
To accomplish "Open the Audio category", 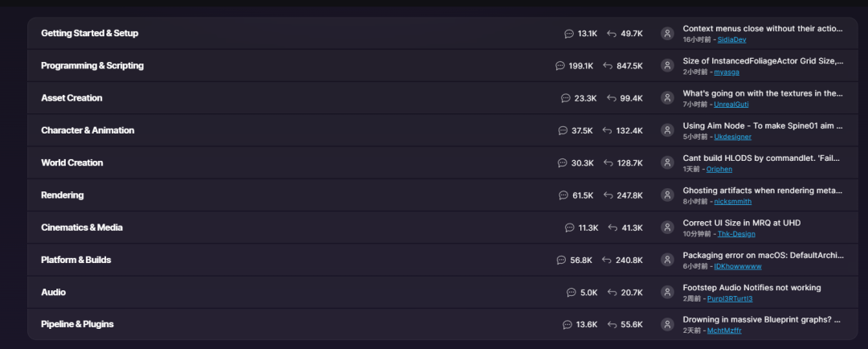I will [x=53, y=292].
